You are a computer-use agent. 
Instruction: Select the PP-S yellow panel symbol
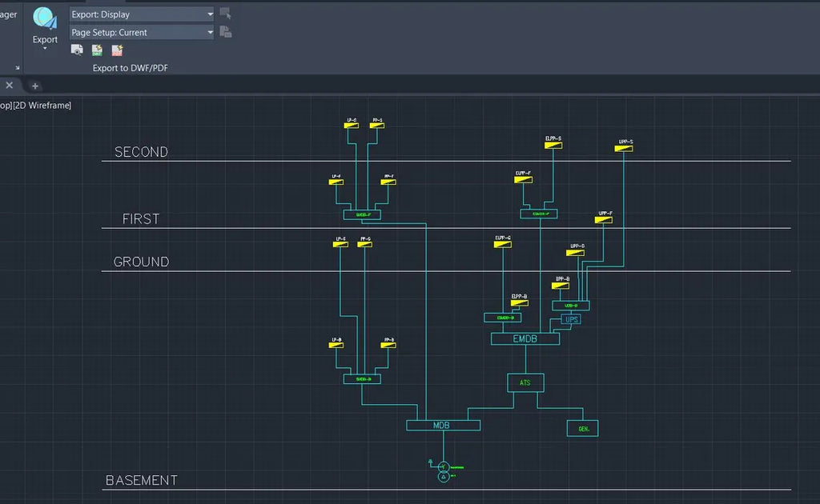(x=377, y=126)
